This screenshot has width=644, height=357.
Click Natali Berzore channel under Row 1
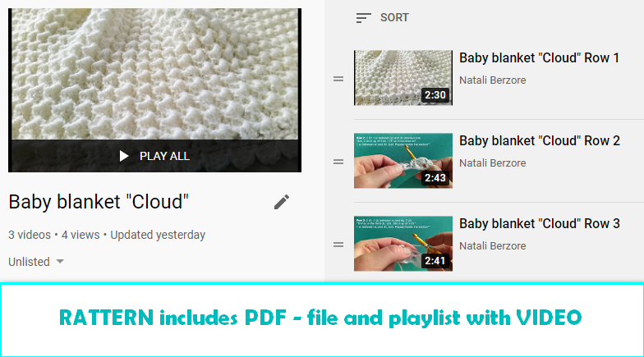(x=493, y=80)
